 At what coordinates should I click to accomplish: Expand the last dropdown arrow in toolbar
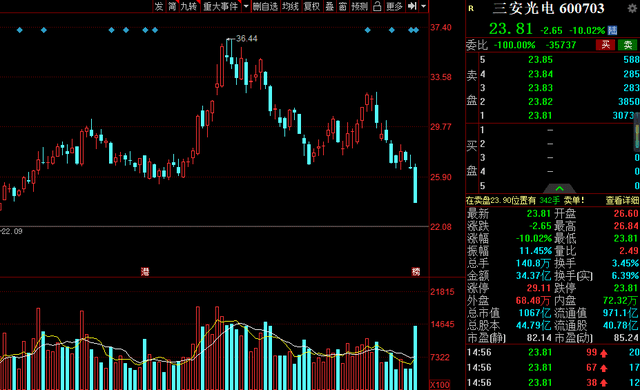[x=423, y=6]
